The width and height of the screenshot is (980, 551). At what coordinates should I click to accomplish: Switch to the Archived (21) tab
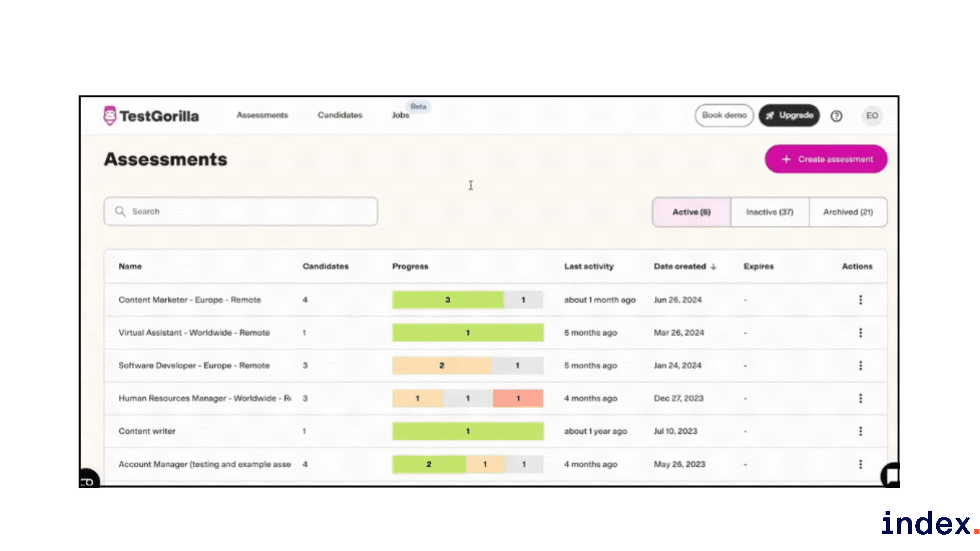point(848,212)
